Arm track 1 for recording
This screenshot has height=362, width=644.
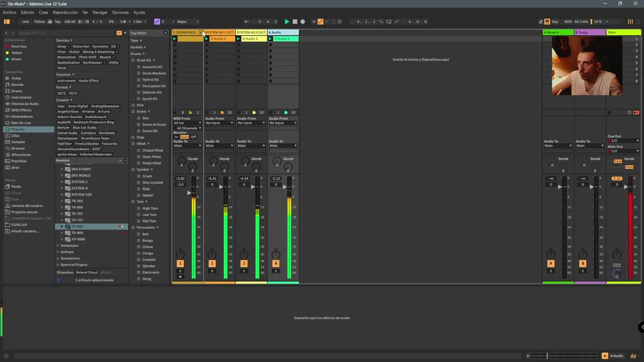click(180, 277)
